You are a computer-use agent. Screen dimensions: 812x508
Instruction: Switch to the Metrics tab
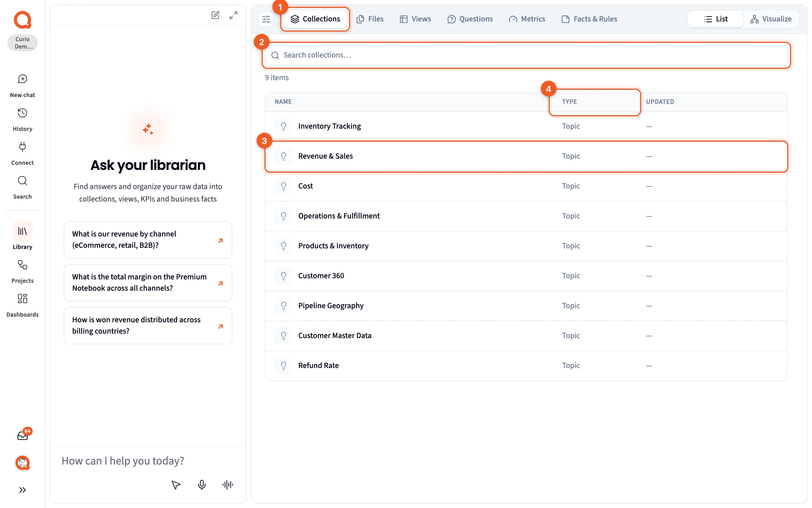(x=527, y=19)
